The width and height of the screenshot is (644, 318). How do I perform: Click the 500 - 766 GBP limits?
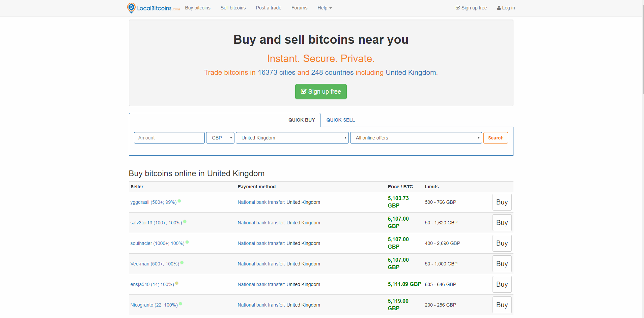[x=441, y=202]
